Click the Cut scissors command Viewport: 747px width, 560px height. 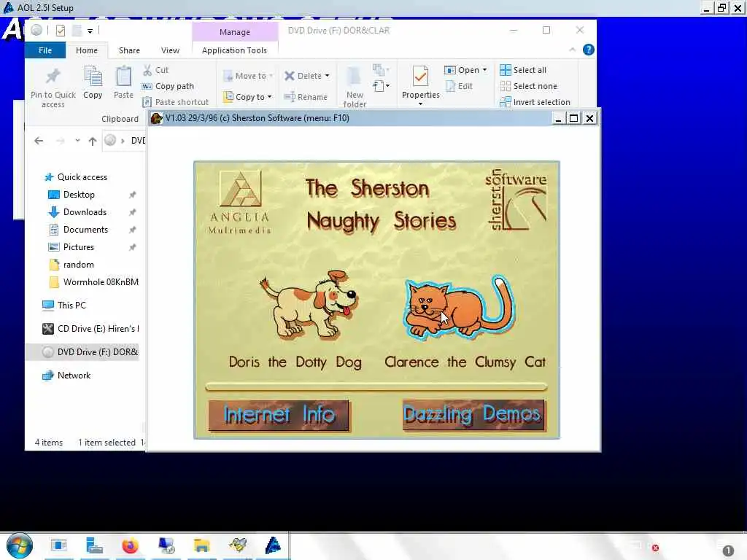click(156, 70)
